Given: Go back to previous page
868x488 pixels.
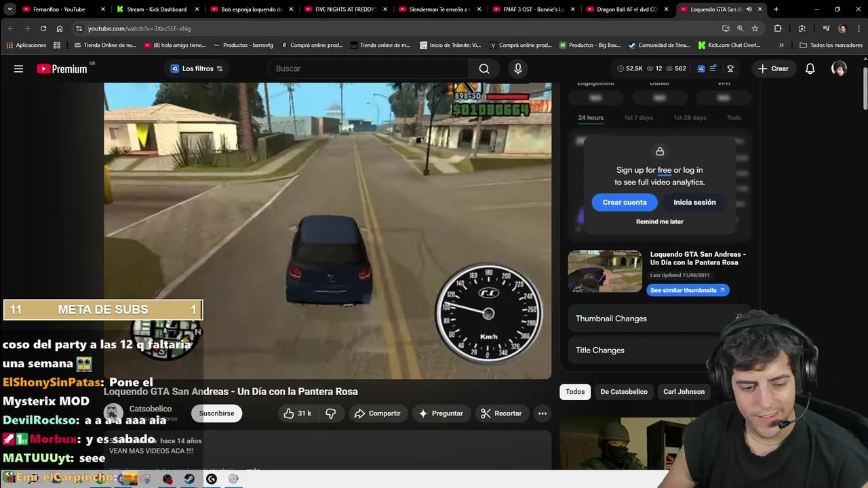Looking at the screenshot, I should pyautogui.click(x=11, y=28).
